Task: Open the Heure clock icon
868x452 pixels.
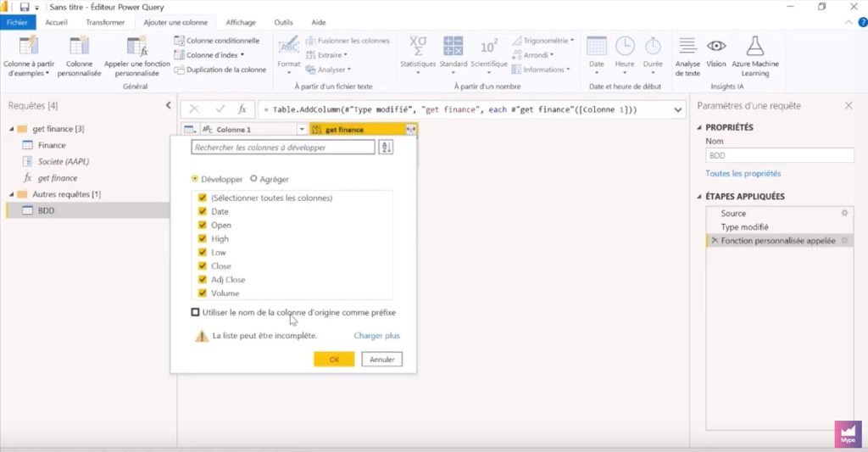Action: 625,46
